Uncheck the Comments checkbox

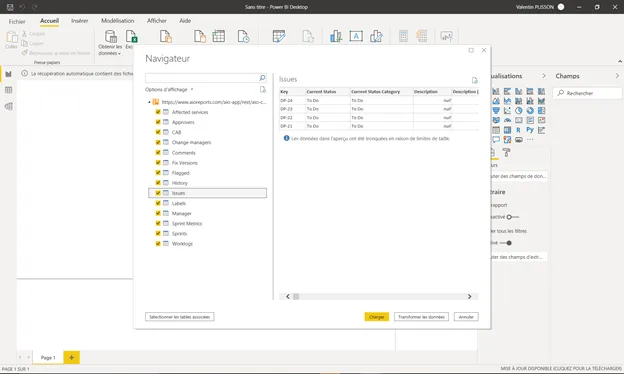(158, 152)
